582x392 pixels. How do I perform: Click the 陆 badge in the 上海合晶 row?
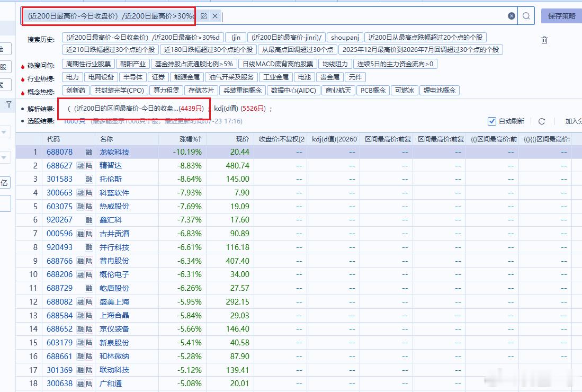point(89,316)
